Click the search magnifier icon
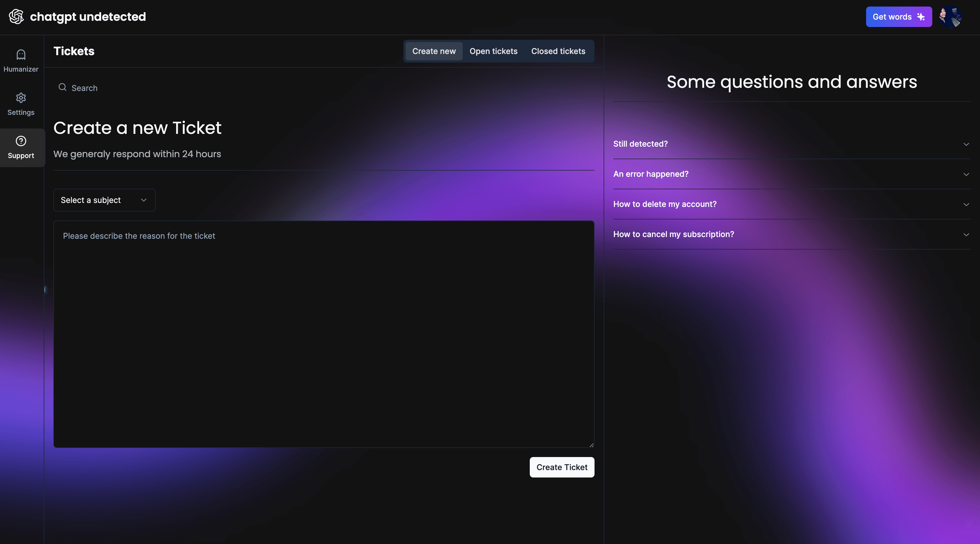This screenshot has width=980, height=544. click(x=62, y=88)
